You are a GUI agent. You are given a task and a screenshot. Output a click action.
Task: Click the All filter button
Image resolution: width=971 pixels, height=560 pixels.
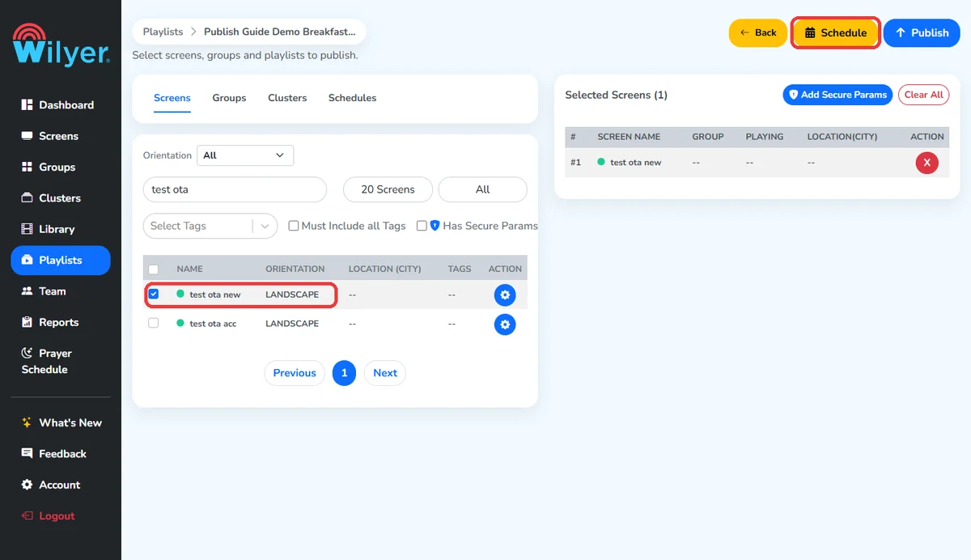tap(482, 189)
